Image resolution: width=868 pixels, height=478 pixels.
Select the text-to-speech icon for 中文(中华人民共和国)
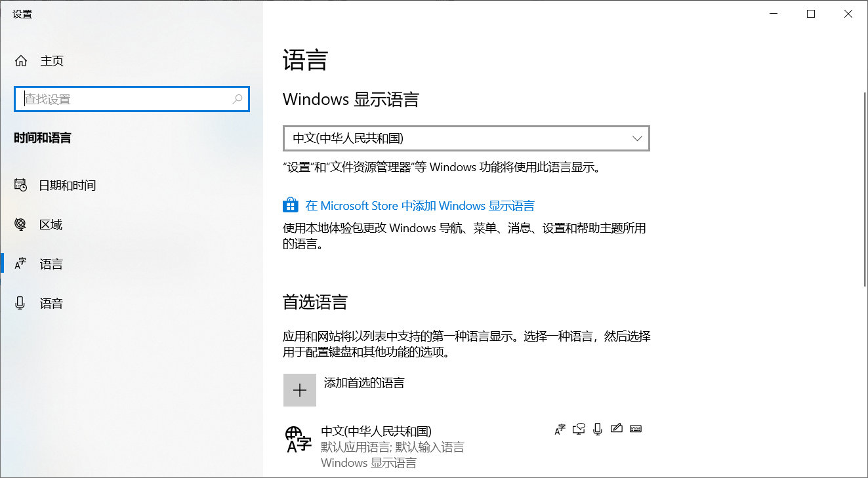(579, 428)
